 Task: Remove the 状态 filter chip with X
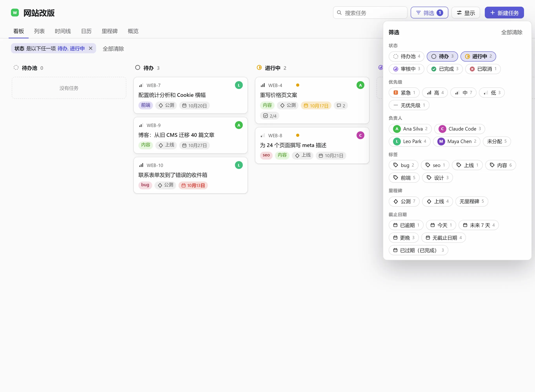(x=90, y=48)
